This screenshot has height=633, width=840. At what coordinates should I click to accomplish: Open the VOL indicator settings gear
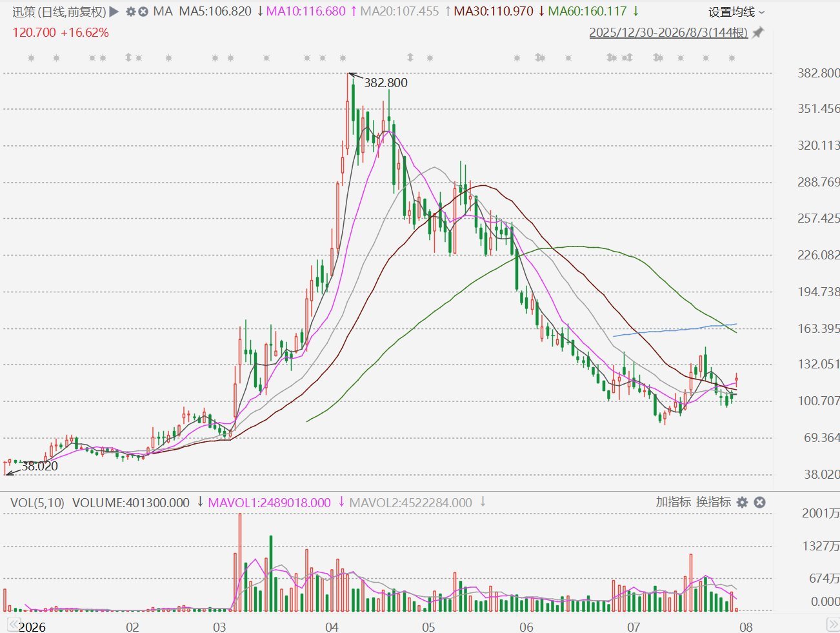tap(743, 502)
